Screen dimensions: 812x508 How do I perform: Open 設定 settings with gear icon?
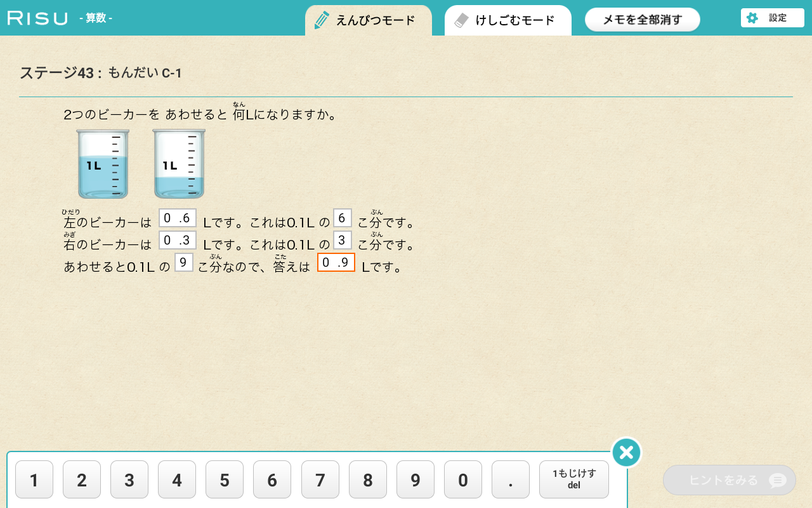[772, 18]
